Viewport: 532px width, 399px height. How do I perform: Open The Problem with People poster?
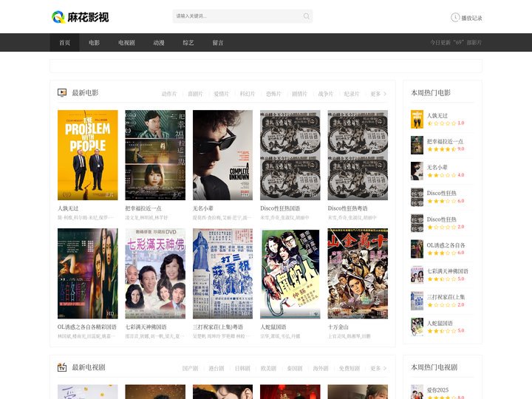point(87,155)
